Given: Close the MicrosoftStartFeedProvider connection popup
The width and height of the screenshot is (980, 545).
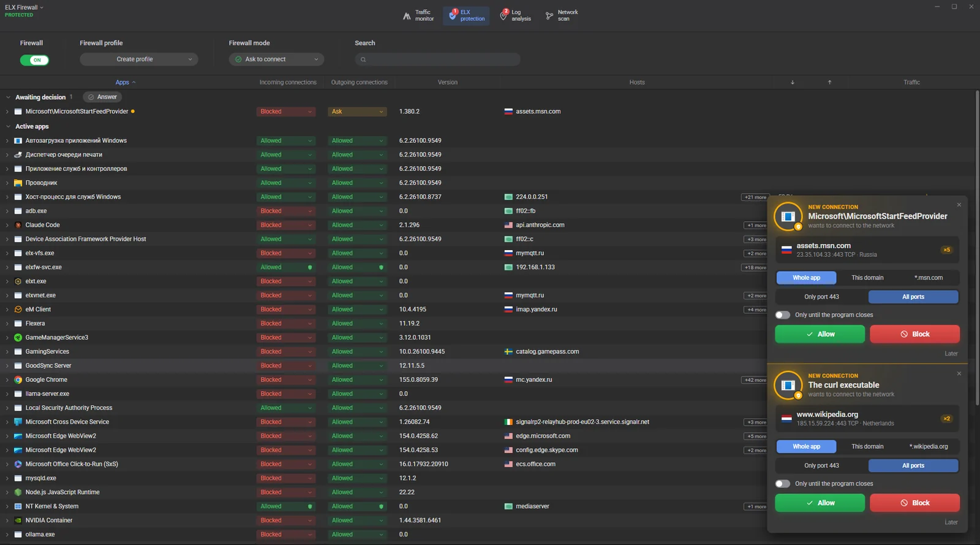Looking at the screenshot, I should (x=959, y=205).
